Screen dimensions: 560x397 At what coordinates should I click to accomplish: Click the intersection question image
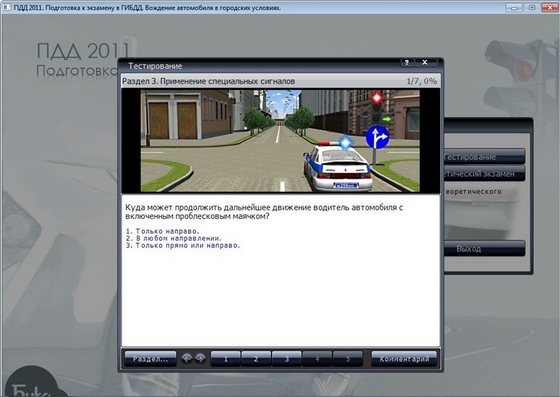(x=280, y=141)
